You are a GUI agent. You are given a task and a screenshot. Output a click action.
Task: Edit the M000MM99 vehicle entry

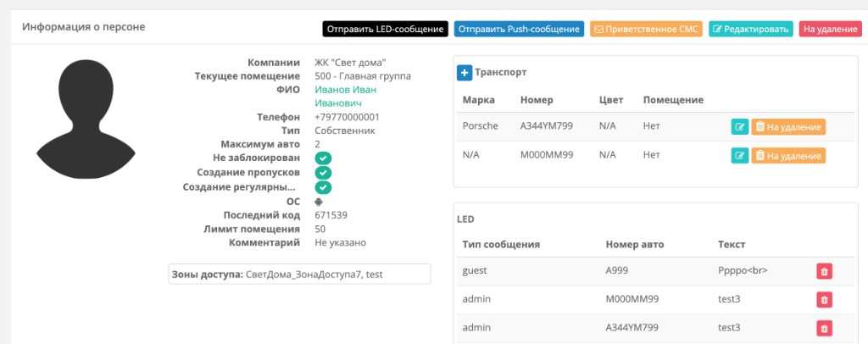739,155
